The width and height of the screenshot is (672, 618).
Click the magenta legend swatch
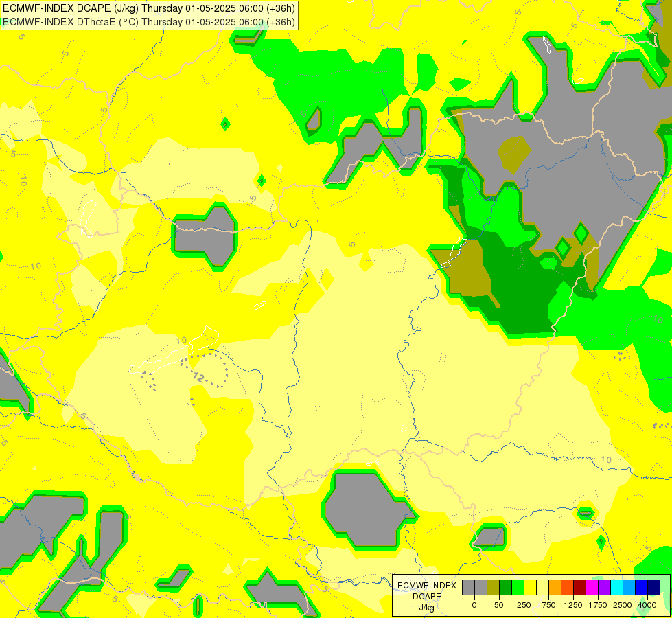592,587
